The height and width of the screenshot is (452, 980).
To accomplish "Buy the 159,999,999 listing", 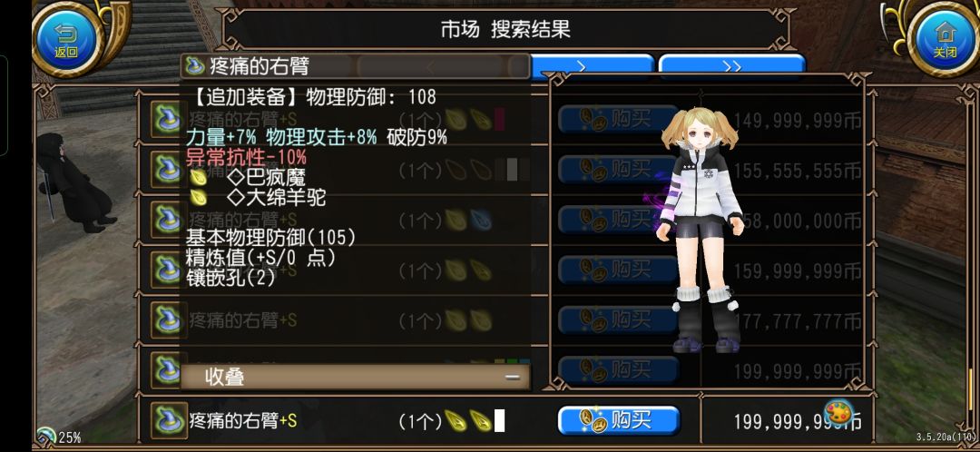I will tap(618, 270).
